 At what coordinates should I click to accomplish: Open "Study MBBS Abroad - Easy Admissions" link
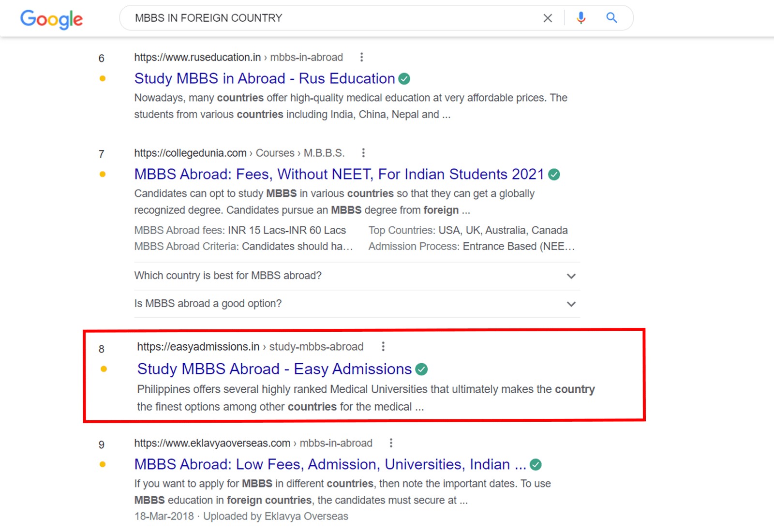(274, 369)
